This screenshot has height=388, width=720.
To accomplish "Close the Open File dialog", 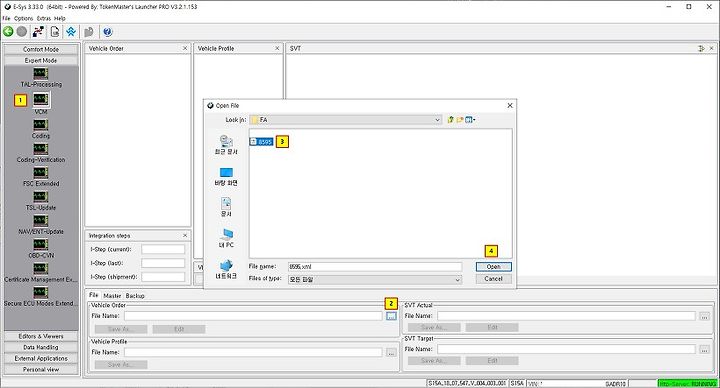I will point(510,105).
